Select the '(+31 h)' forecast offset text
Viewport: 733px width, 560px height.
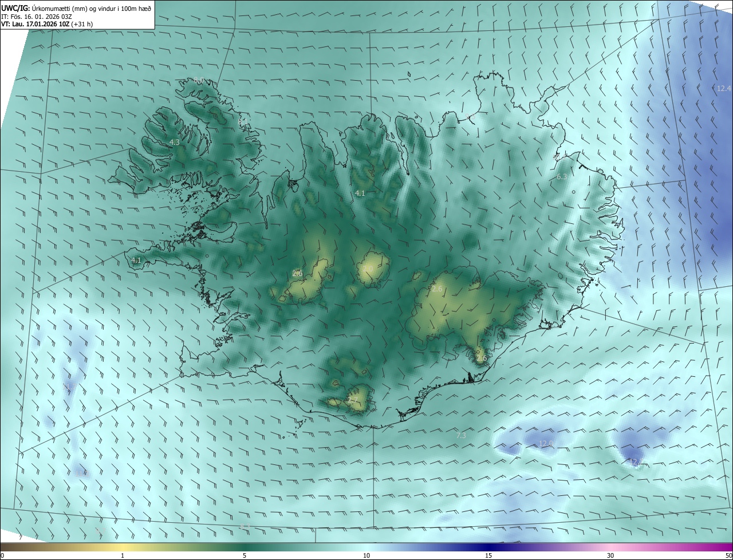tap(82, 24)
